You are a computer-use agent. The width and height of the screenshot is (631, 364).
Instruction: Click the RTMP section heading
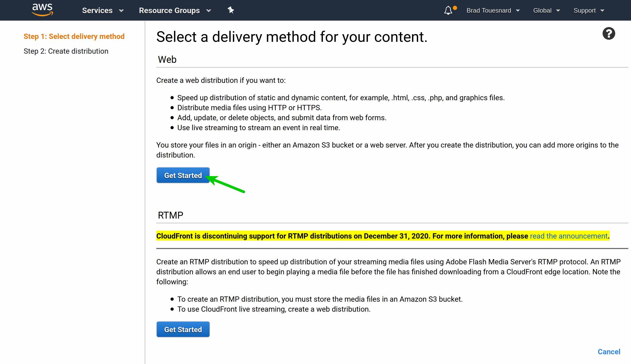click(x=171, y=215)
